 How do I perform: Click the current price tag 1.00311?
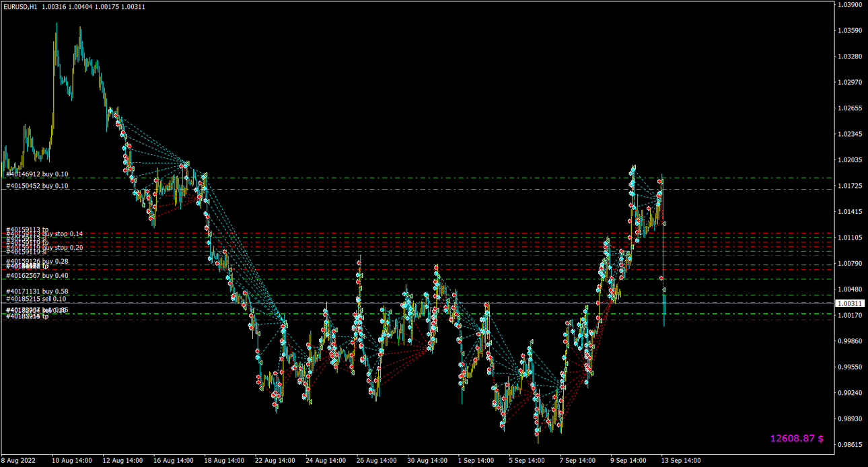pyautogui.click(x=850, y=303)
